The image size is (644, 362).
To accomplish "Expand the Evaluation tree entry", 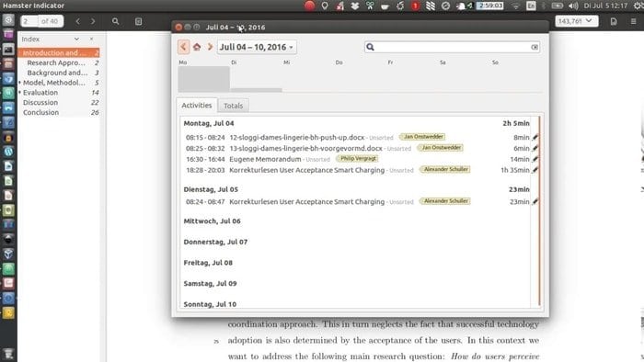I will pos(19,93).
